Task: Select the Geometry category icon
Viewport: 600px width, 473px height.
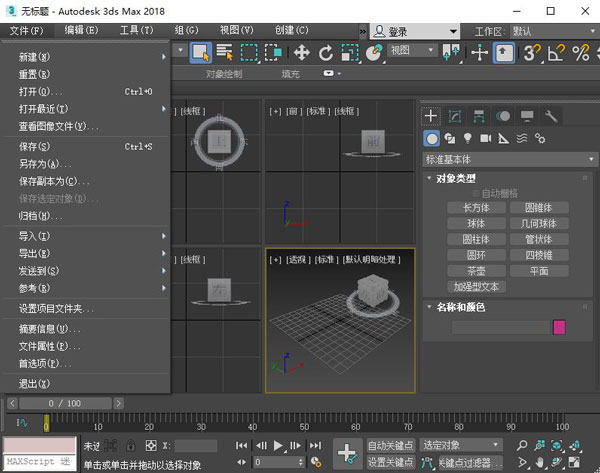Action: click(432, 139)
